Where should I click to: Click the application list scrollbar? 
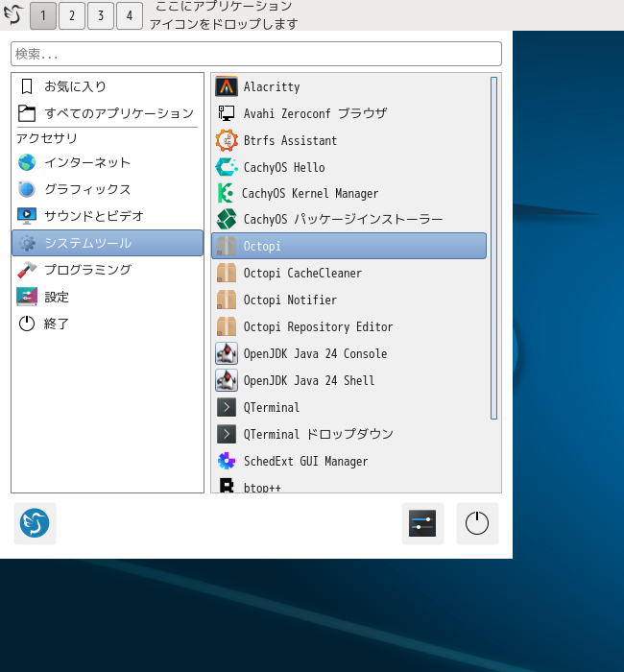(494, 248)
